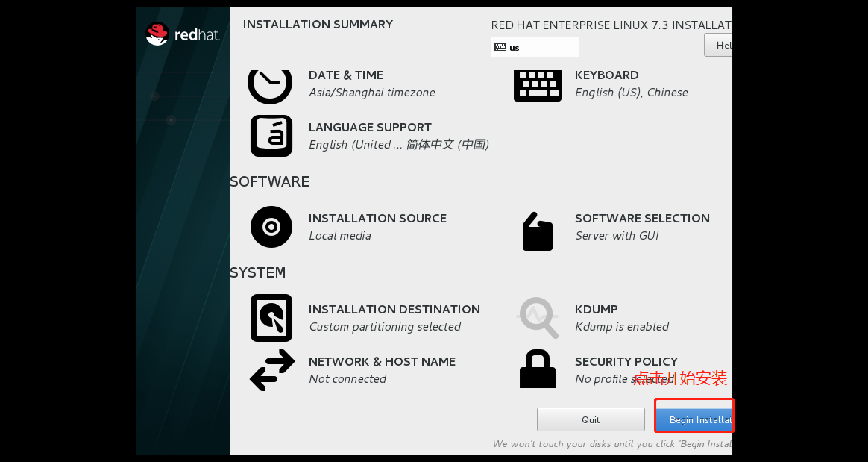
Task: Click the SYSTEM section heading
Action: 257,272
